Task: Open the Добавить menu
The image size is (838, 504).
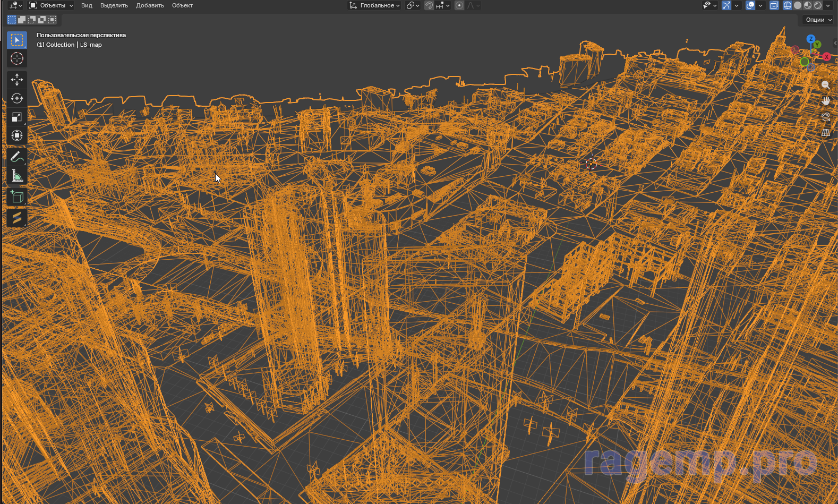Action: tap(150, 5)
